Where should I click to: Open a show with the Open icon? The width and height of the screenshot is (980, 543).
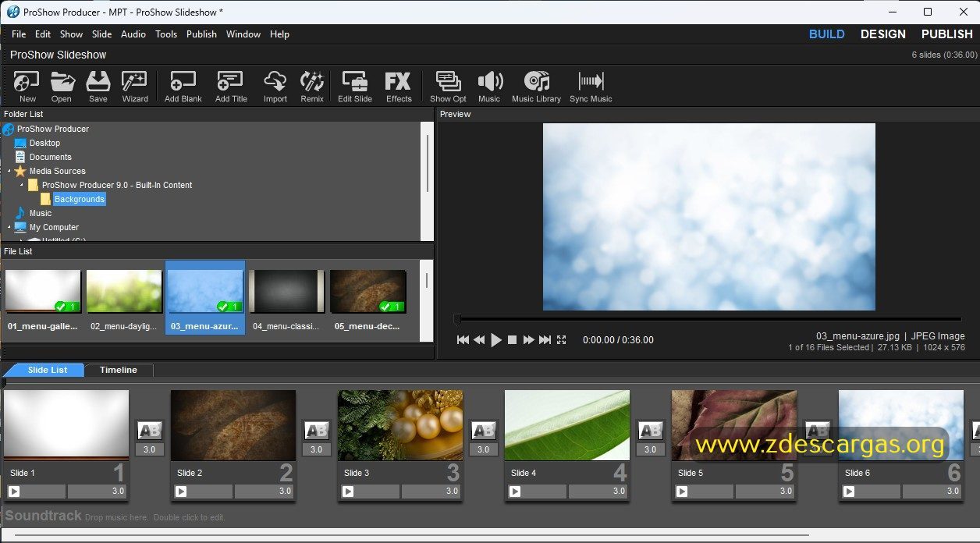[62, 87]
